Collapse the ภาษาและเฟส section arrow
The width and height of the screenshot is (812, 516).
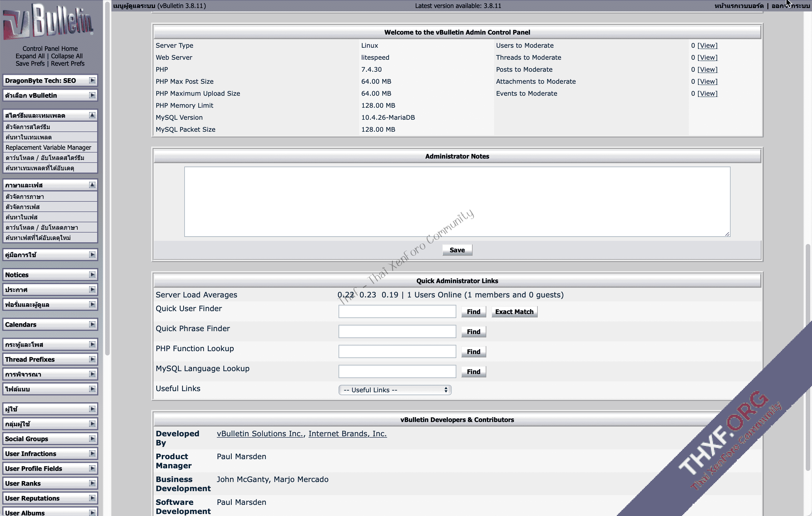(92, 185)
